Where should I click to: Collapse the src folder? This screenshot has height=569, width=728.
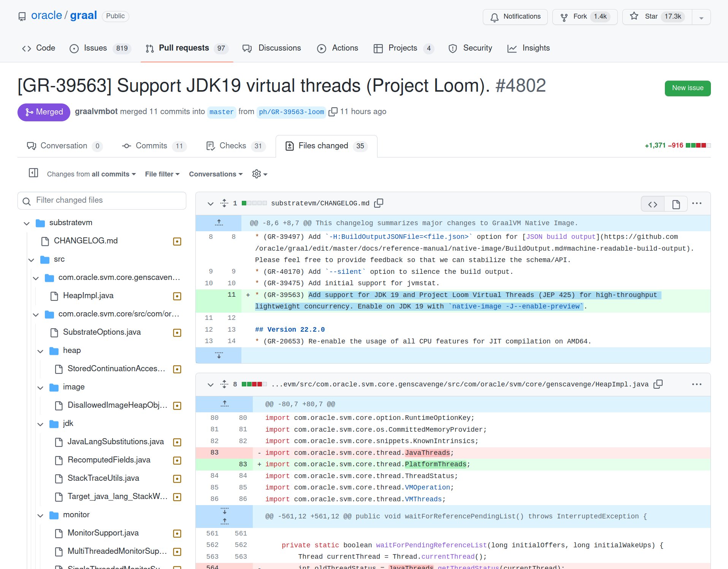point(31,260)
